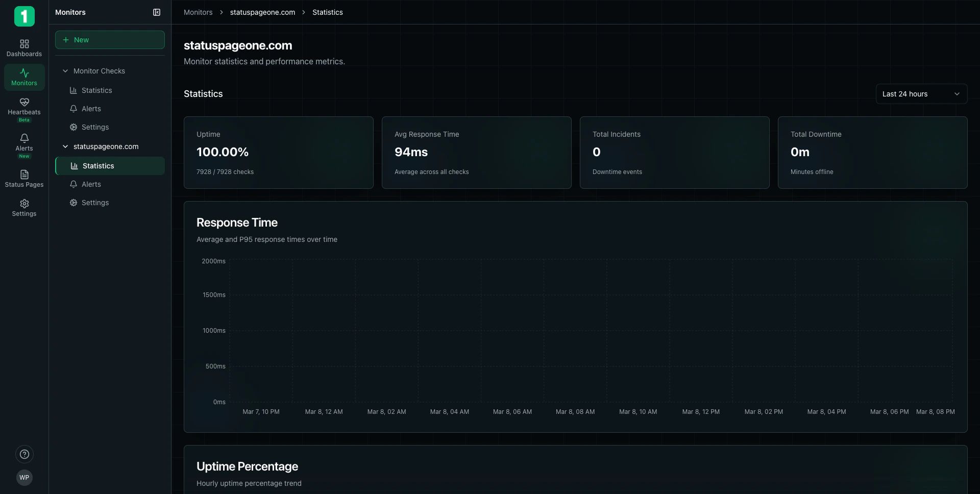Select Alerts under Monitor Checks
This screenshot has width=980, height=494.
coord(91,109)
